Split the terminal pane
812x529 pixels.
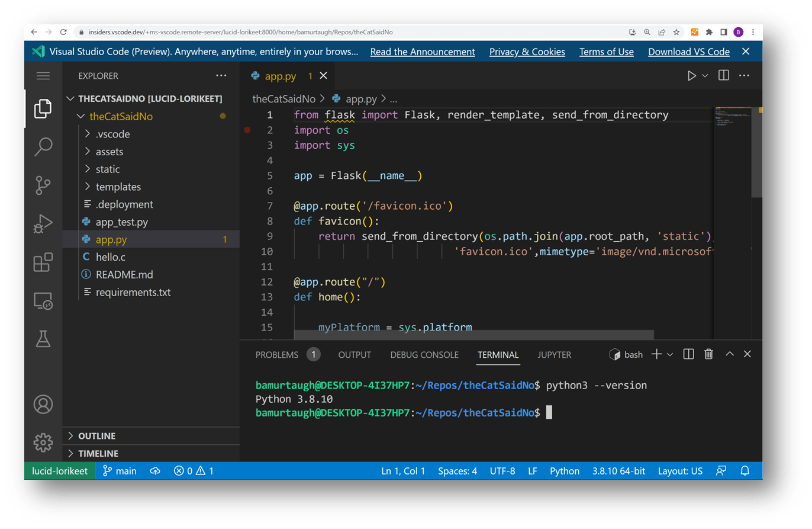tap(688, 354)
